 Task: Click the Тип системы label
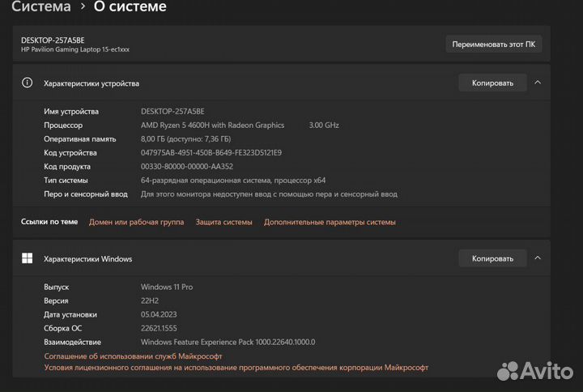tap(66, 181)
